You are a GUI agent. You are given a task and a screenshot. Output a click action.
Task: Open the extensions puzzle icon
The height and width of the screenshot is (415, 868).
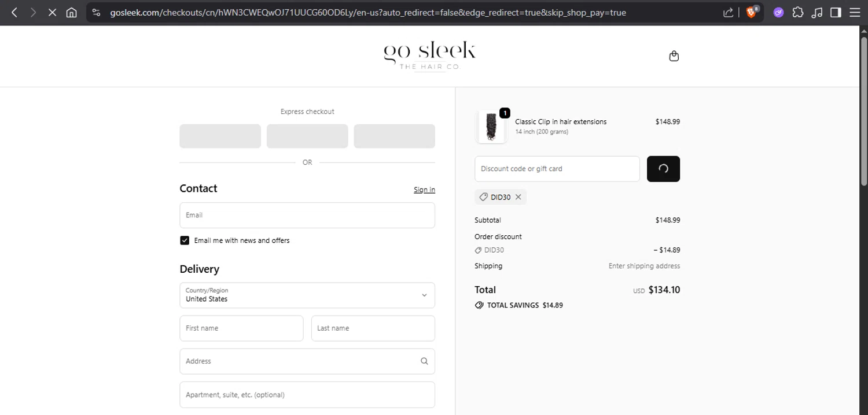[x=798, y=12]
